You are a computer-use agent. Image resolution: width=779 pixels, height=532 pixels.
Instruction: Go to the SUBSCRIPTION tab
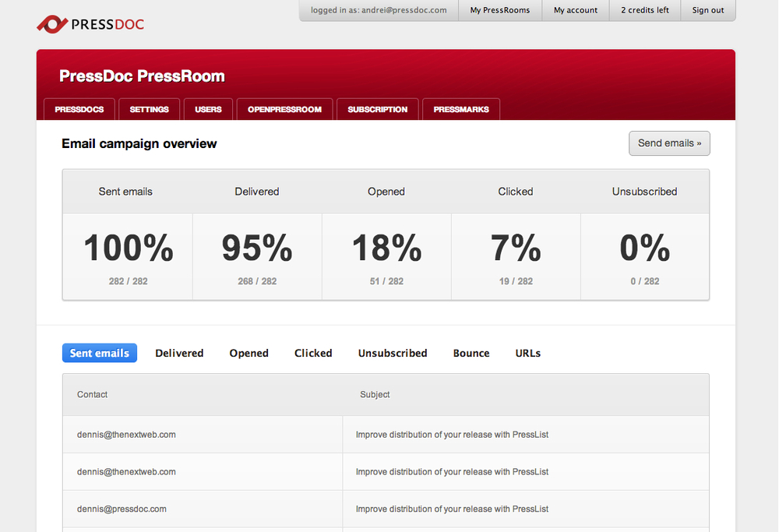pos(377,110)
